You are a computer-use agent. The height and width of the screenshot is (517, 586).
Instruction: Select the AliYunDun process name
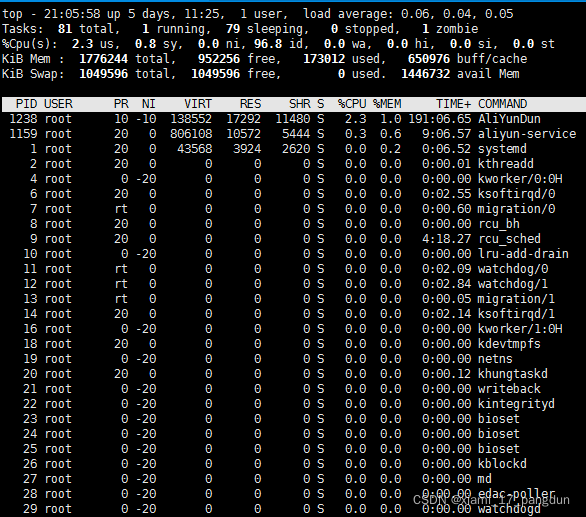(x=509, y=119)
